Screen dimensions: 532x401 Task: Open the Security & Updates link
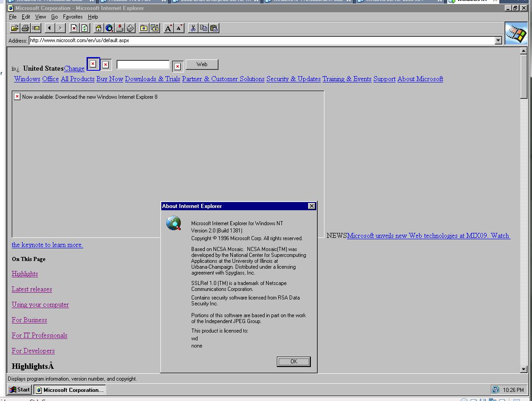(294, 79)
